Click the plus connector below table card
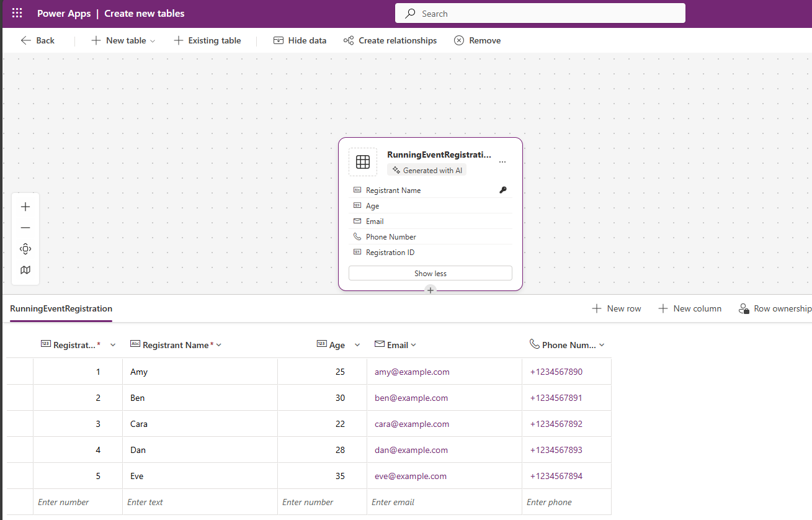 pos(431,290)
